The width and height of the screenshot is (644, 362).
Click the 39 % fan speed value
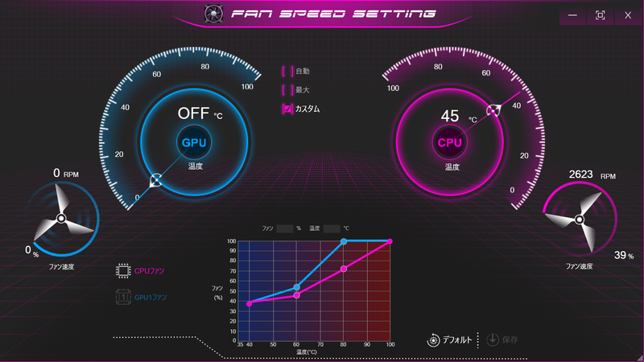[624, 255]
